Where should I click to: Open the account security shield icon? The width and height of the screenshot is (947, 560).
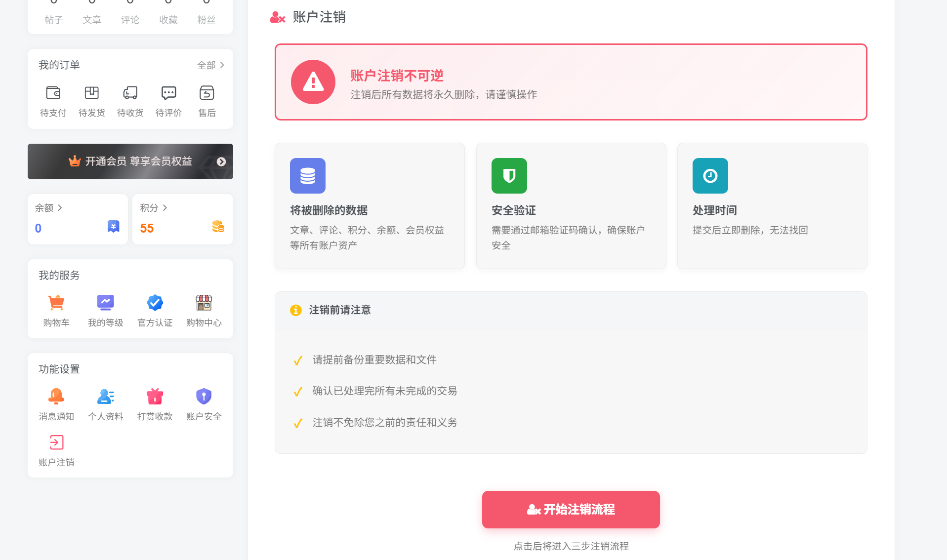204,397
